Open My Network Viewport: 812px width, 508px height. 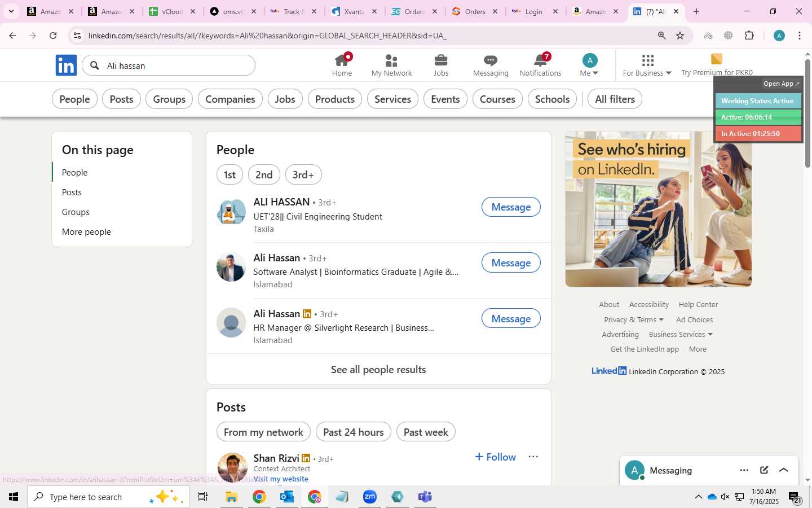pos(391,65)
